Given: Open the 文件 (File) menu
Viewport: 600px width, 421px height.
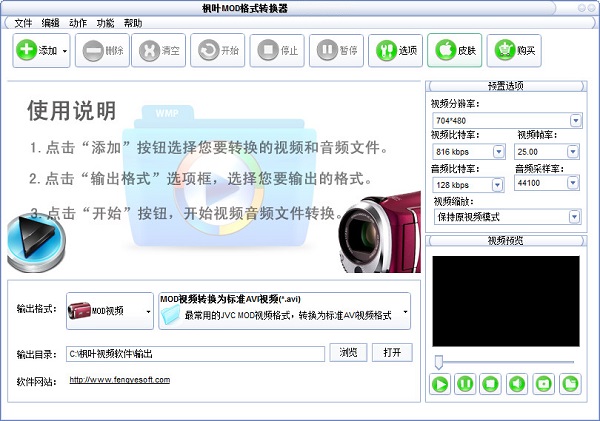Looking at the screenshot, I should tap(23, 22).
